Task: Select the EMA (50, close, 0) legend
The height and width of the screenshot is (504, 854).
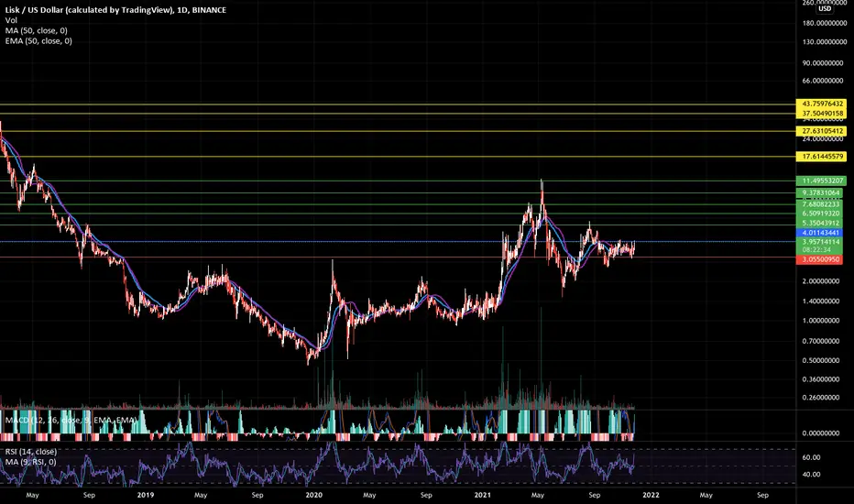Action: point(38,41)
